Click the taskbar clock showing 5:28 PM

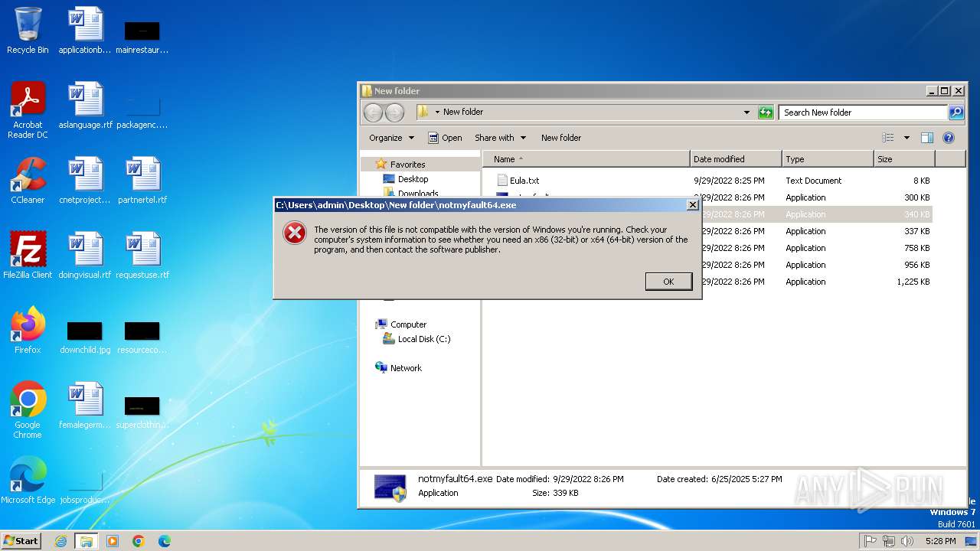[940, 541]
